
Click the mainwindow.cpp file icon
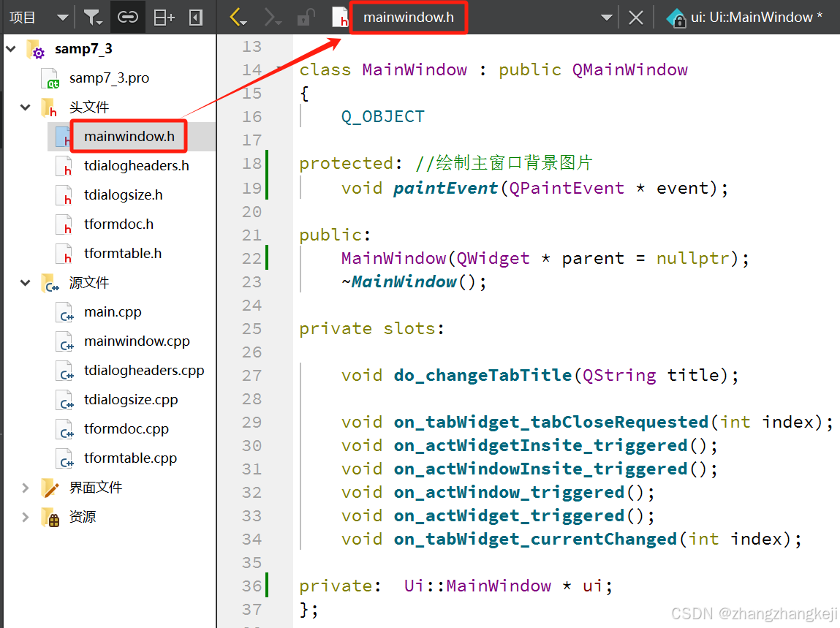pos(64,342)
